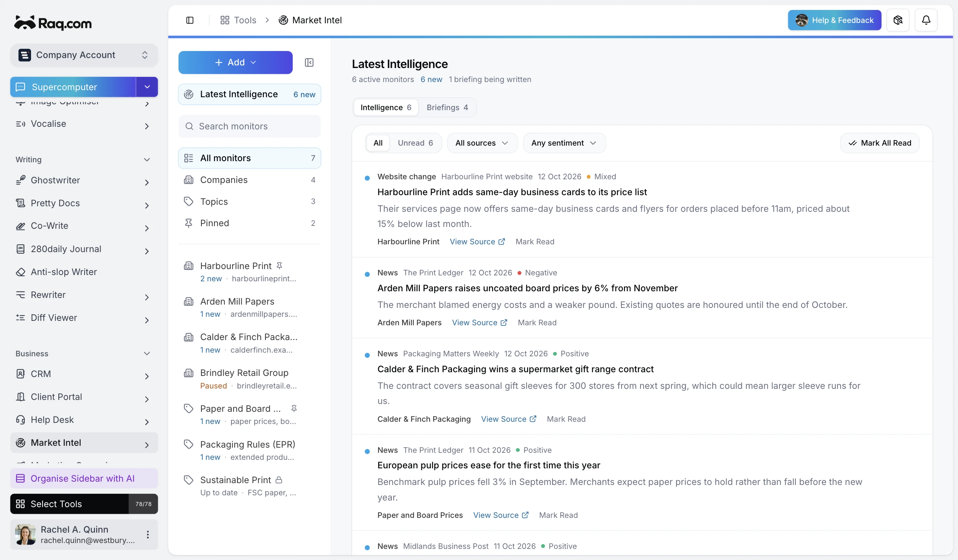Show All intelligence items filter
The width and height of the screenshot is (958, 560).
click(378, 143)
